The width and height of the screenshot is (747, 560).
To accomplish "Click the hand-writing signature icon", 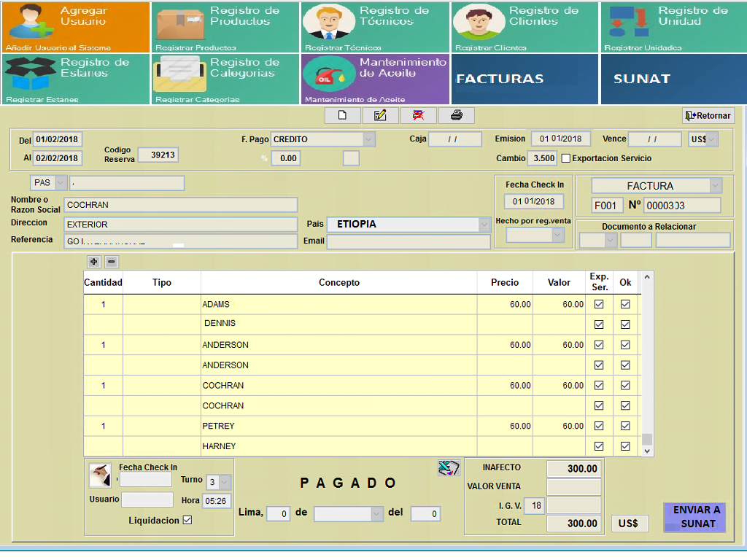I will click(99, 475).
